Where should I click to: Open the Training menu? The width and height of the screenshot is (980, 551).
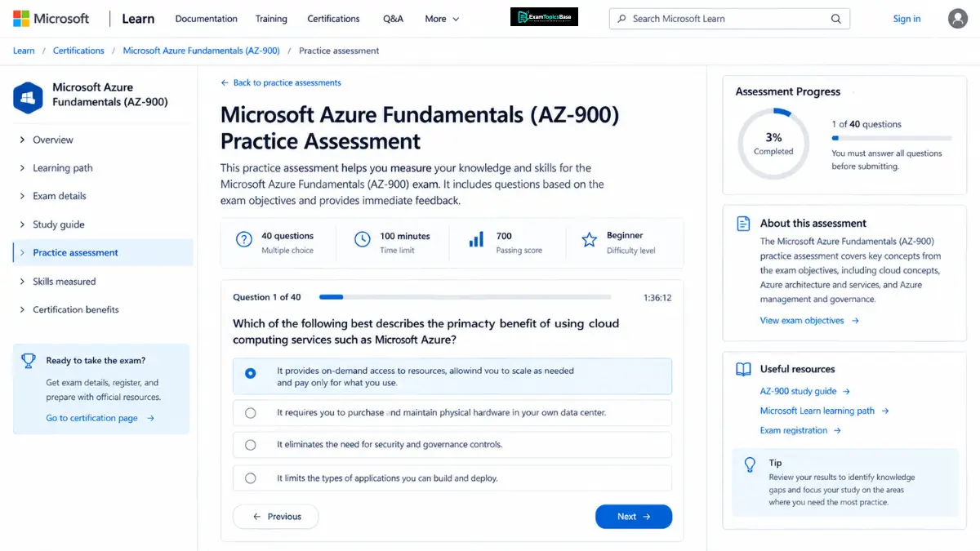click(x=271, y=19)
